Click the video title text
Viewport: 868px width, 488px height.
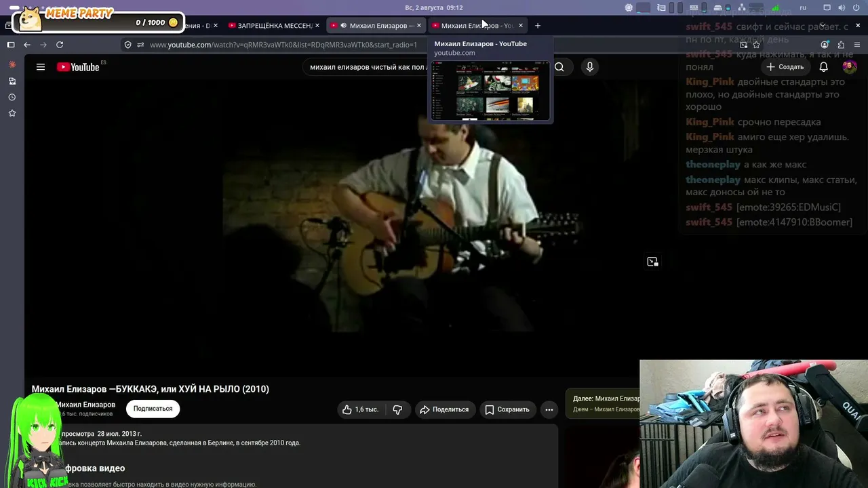pyautogui.click(x=151, y=389)
